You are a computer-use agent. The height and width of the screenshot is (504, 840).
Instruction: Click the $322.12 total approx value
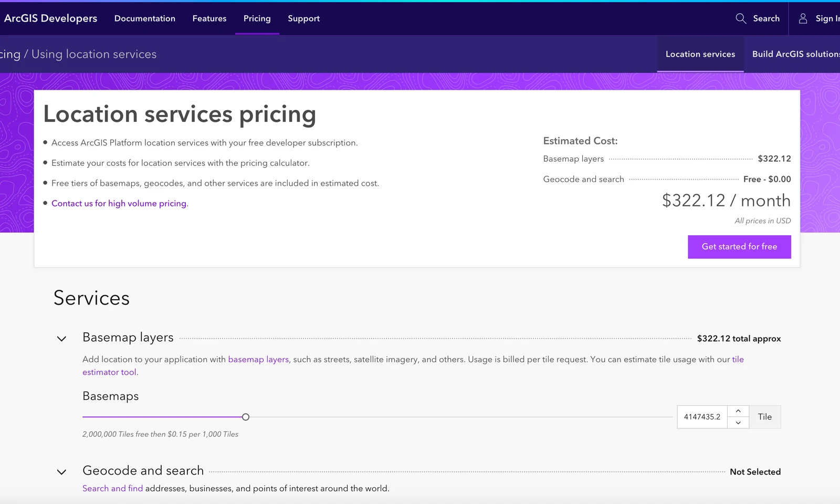[x=739, y=339]
